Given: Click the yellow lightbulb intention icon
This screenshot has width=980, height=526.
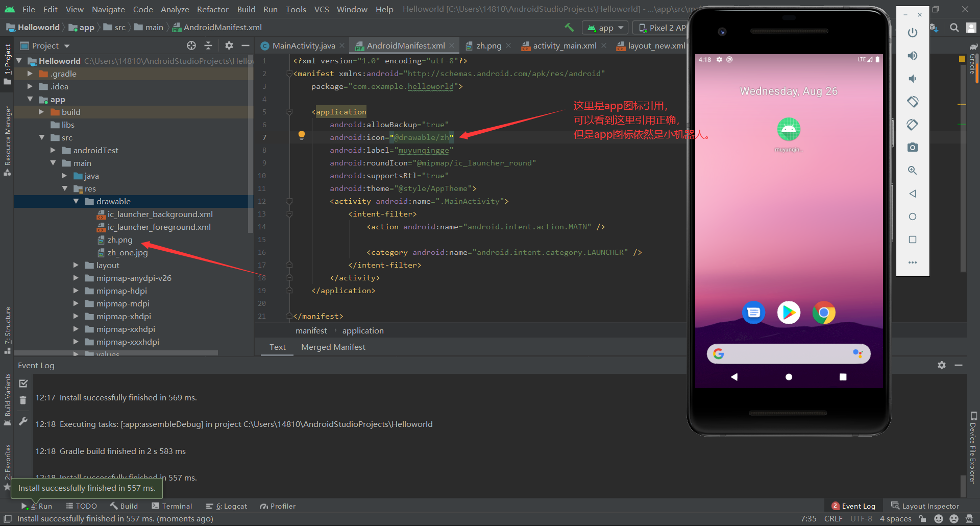Looking at the screenshot, I should click(x=301, y=135).
